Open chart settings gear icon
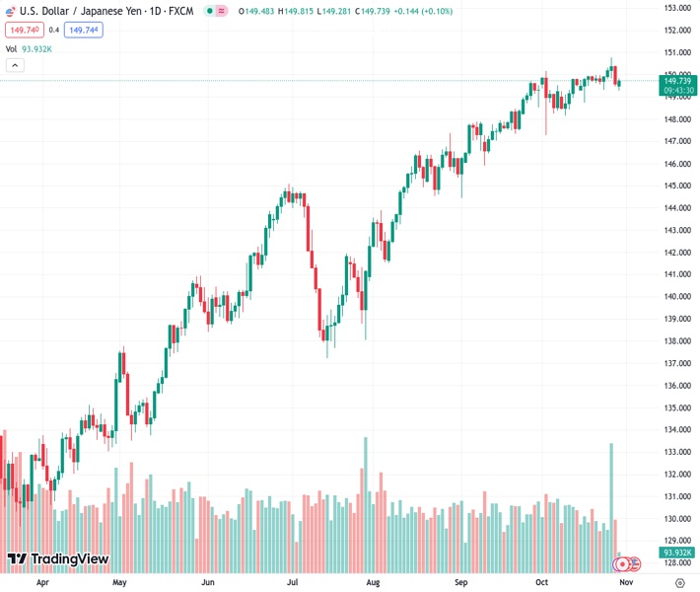700x592 pixels. point(679,583)
